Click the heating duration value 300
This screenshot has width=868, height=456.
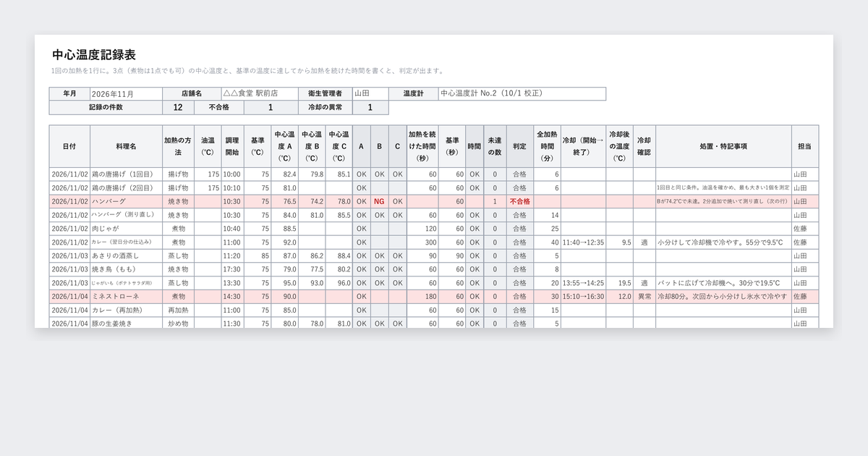(422, 242)
